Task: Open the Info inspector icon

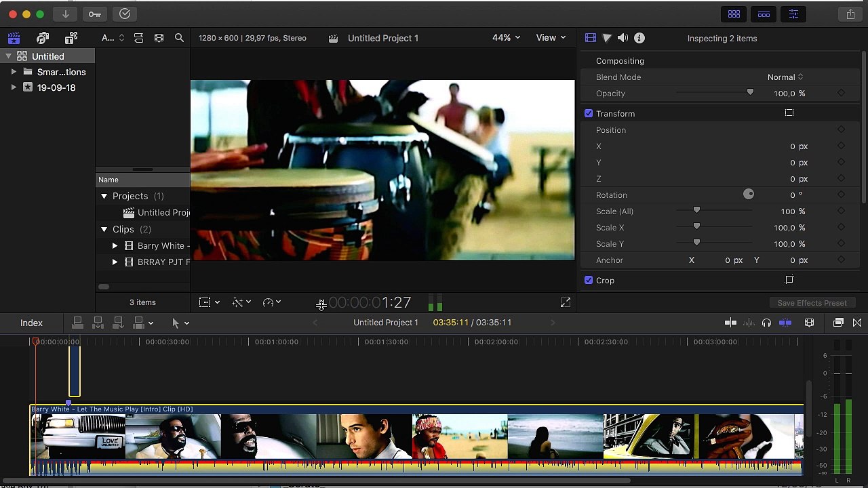Action: pyautogui.click(x=639, y=39)
